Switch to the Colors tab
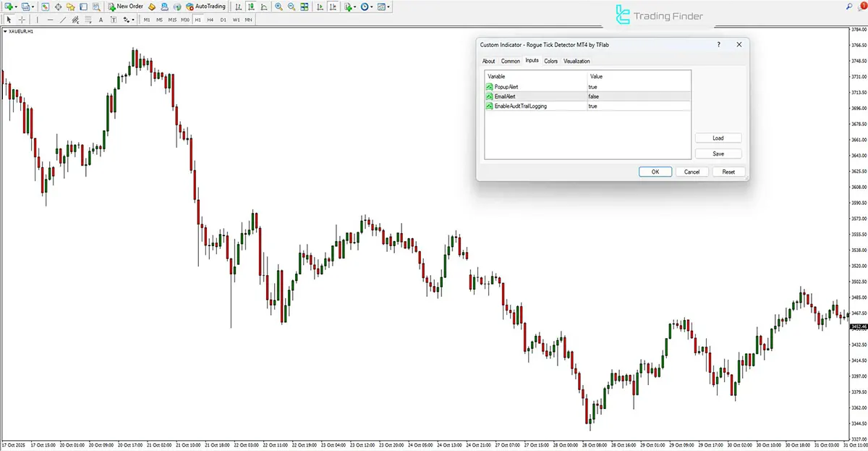Image resolution: width=868 pixels, height=451 pixels. coord(550,61)
